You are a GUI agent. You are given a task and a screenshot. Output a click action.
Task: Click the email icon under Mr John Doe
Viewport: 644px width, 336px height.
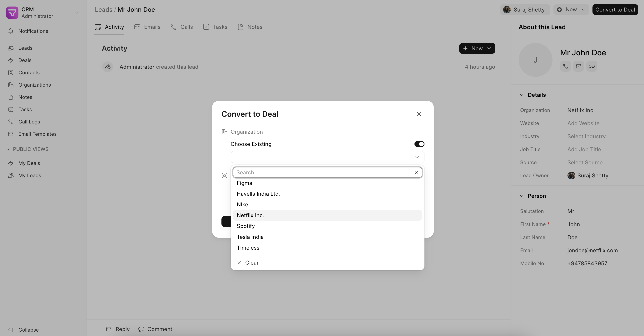click(x=578, y=66)
